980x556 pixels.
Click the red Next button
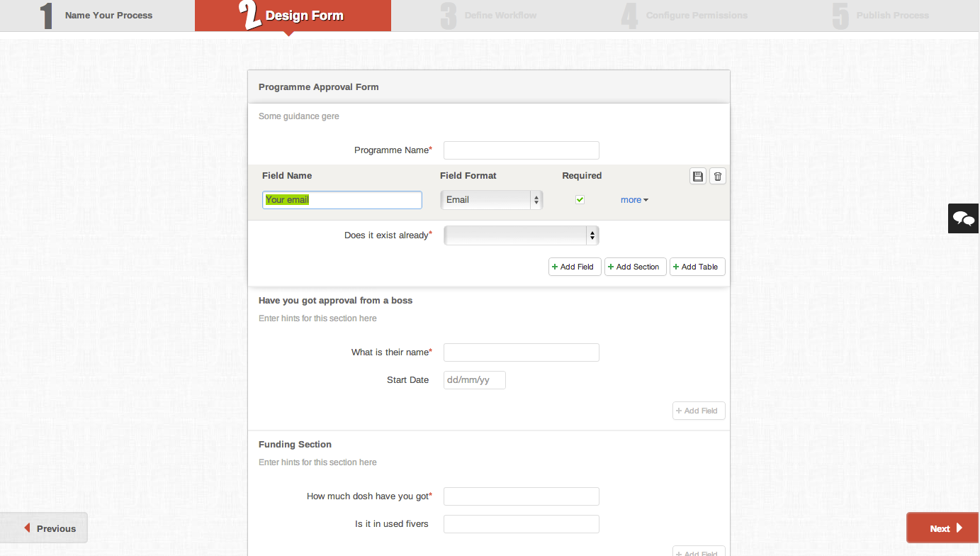pyautogui.click(x=942, y=528)
